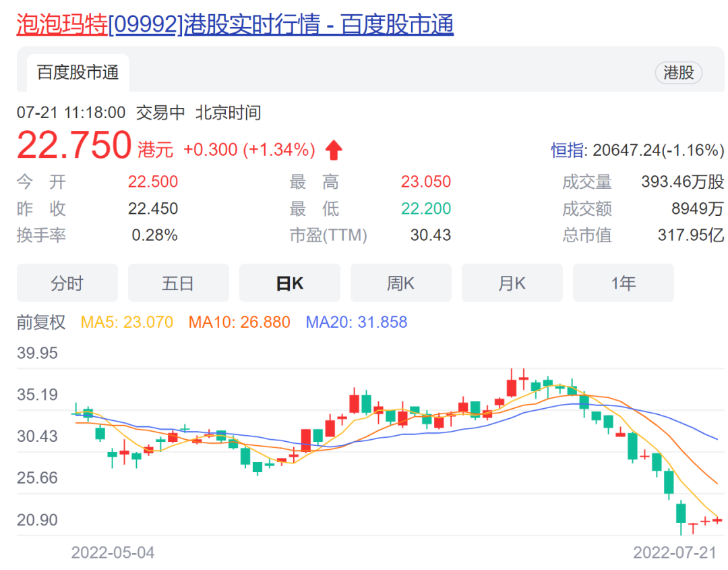Click the orange MA10 legend label
Image resolution: width=728 pixels, height=570 pixels.
(239, 322)
